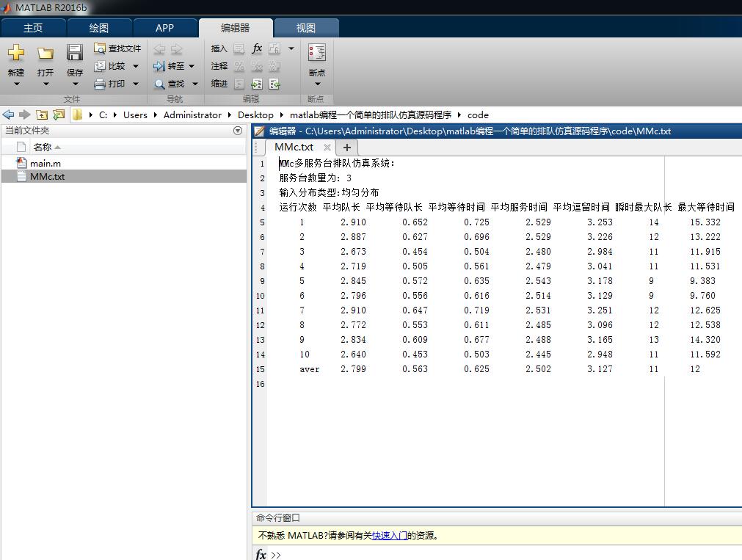Viewport: 742px width, 560px height.
Task: Add a new editor tab with plus button
Action: (347, 148)
